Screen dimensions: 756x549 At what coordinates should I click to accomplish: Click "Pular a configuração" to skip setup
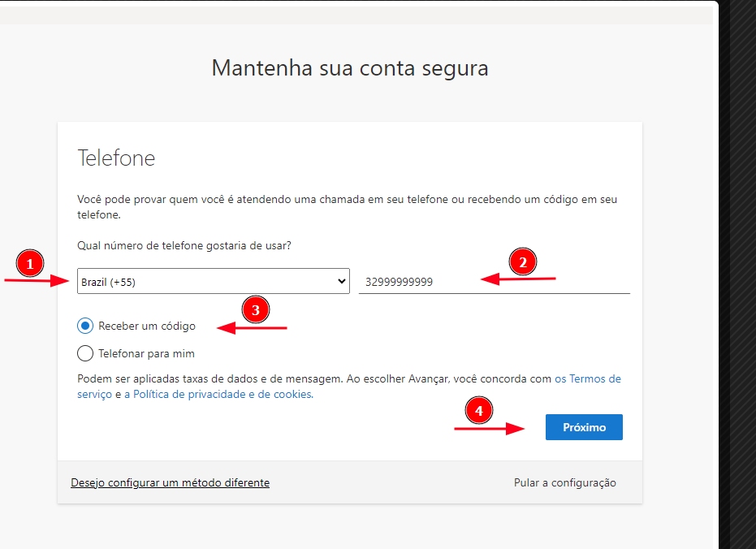pos(564,482)
